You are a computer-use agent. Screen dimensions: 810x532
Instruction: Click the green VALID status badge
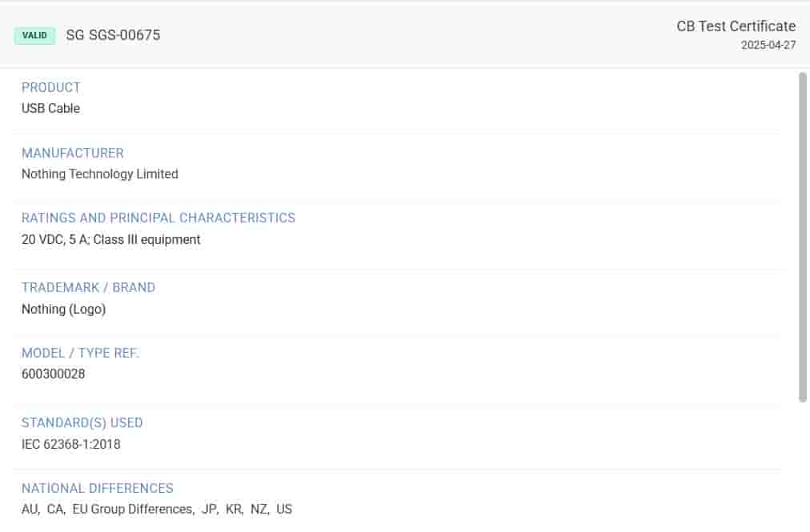click(34, 35)
